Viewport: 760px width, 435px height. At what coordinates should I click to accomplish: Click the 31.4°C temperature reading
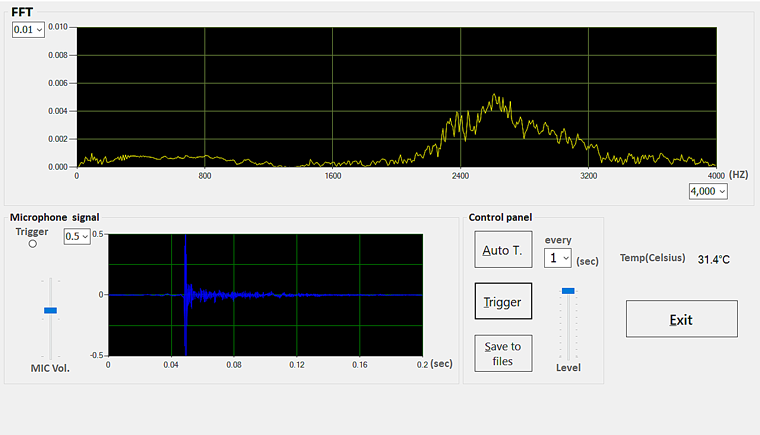point(713,259)
